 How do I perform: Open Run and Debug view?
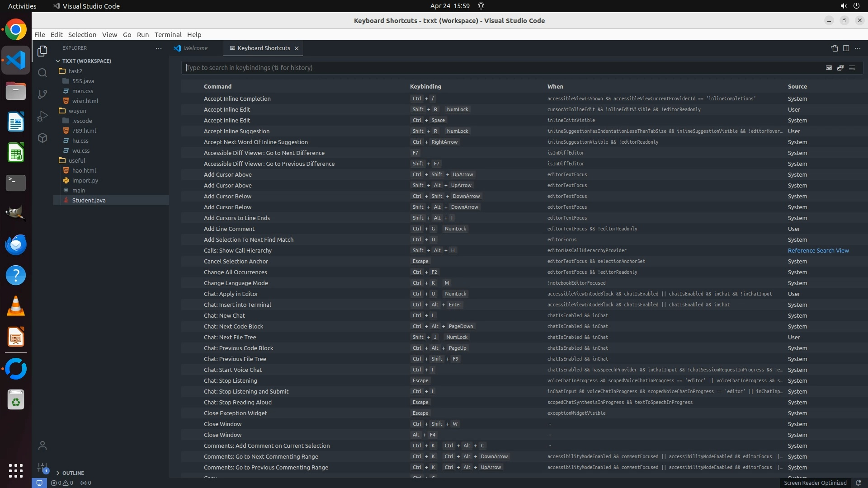point(42,116)
